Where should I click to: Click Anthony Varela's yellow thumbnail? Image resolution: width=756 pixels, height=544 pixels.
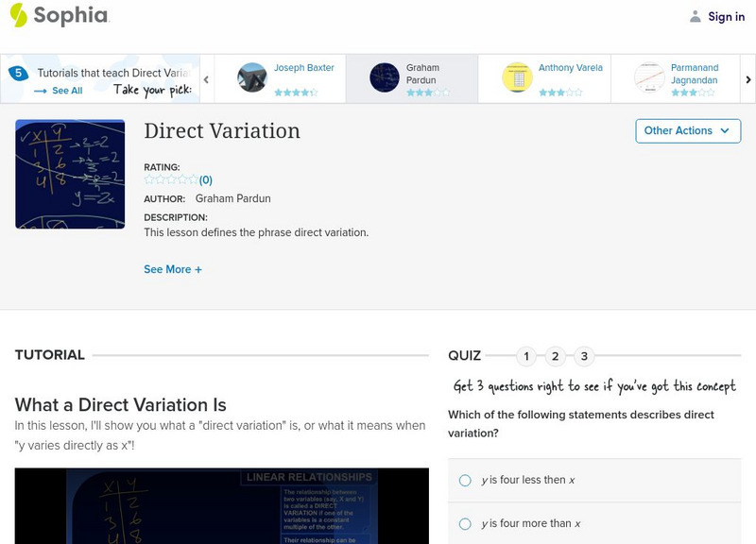tap(517, 77)
